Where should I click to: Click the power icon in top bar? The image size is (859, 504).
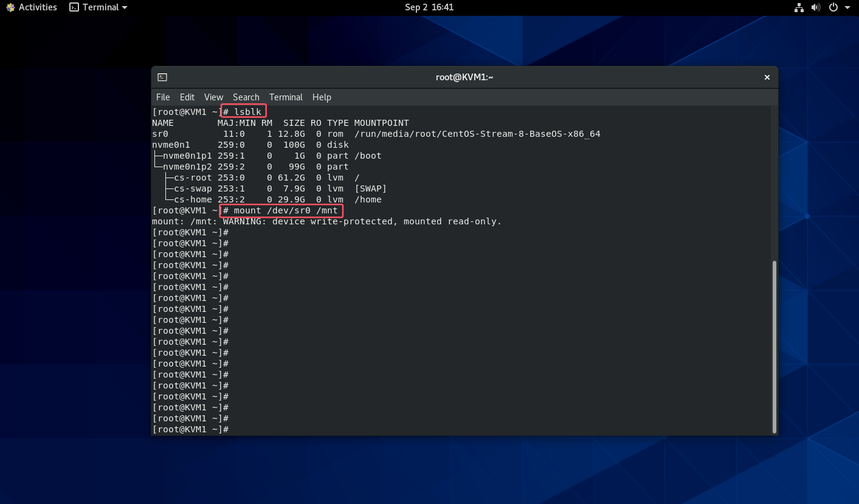(833, 7)
